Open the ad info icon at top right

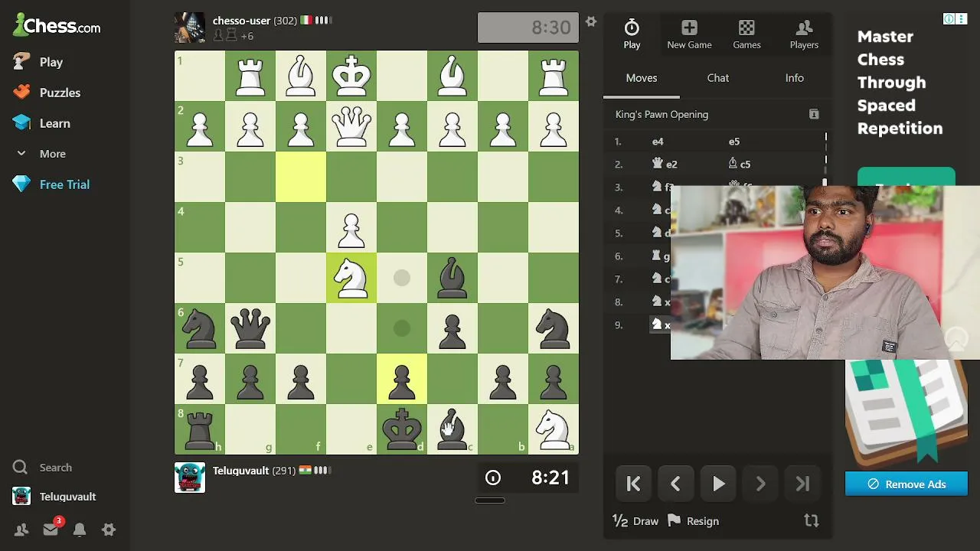(x=949, y=19)
